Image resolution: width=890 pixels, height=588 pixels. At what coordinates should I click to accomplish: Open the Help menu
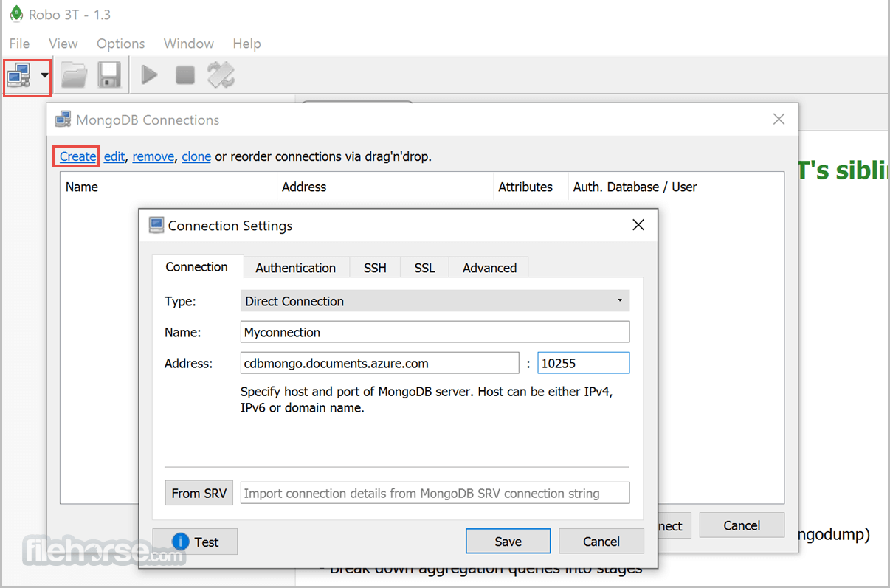(x=246, y=44)
